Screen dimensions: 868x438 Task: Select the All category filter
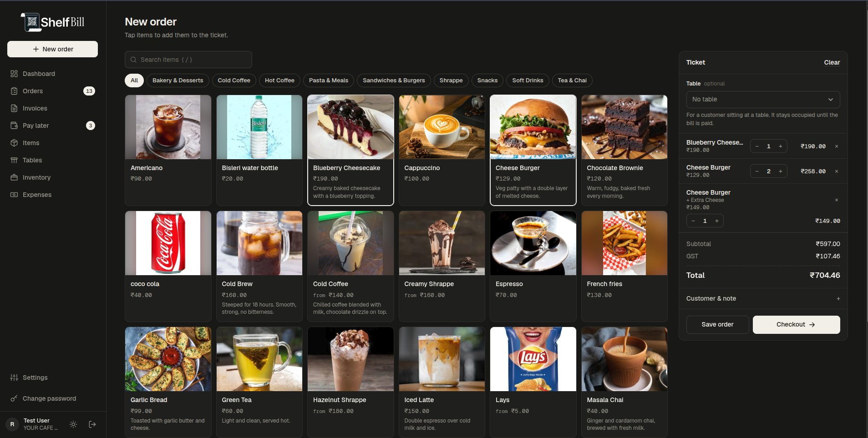(x=134, y=81)
